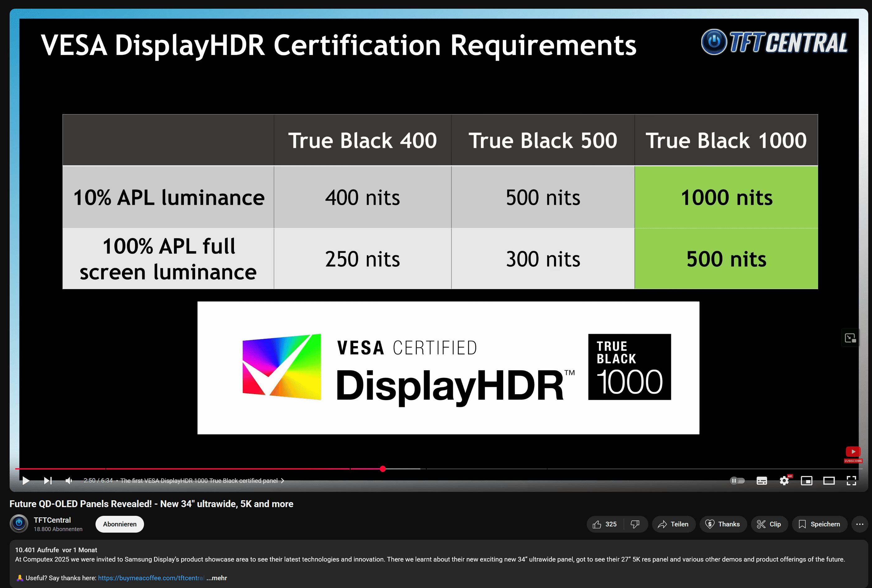Viewport: 872px width, 588px height.
Task: Activate miniplayer mode
Action: click(x=806, y=480)
